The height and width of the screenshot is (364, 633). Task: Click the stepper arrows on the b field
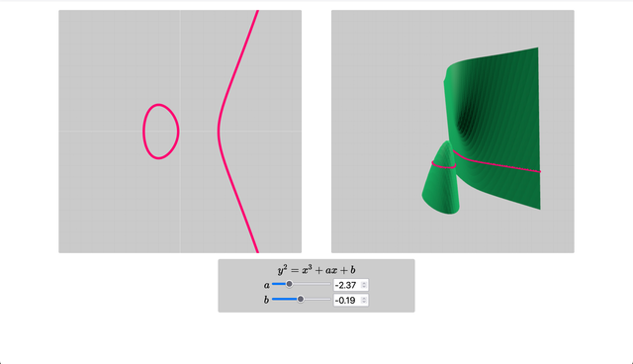(364, 300)
